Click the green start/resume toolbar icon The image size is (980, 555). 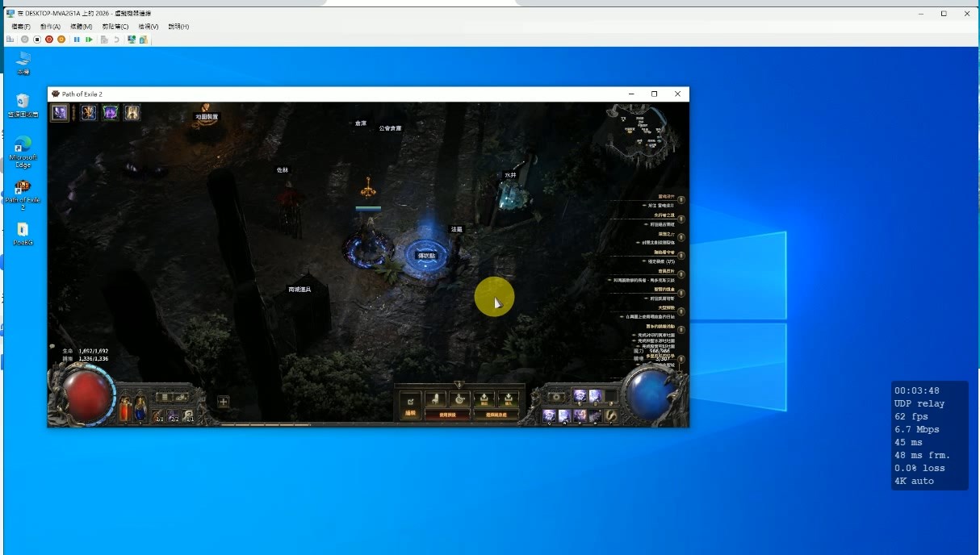point(89,39)
